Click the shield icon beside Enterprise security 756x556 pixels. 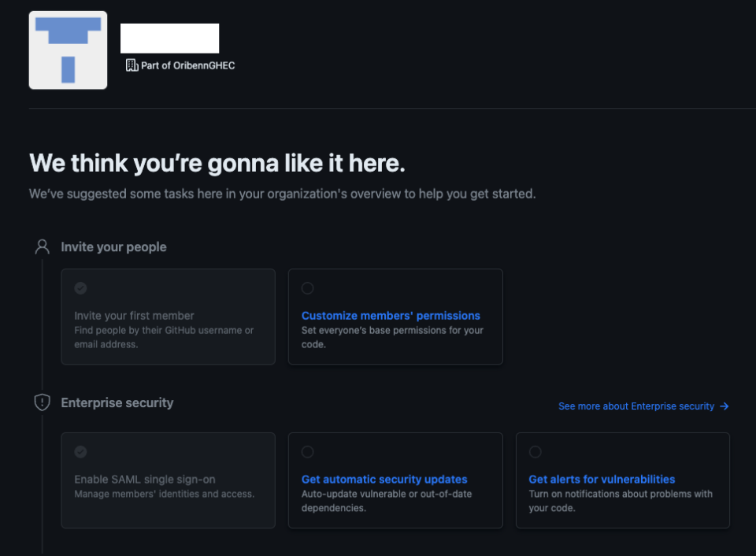click(42, 402)
